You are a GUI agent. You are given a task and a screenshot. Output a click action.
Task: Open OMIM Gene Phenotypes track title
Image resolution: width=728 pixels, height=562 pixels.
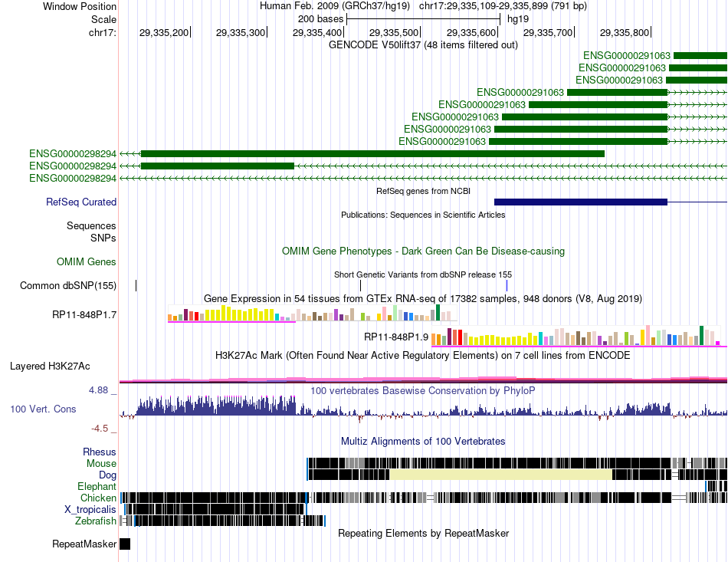tap(423, 251)
